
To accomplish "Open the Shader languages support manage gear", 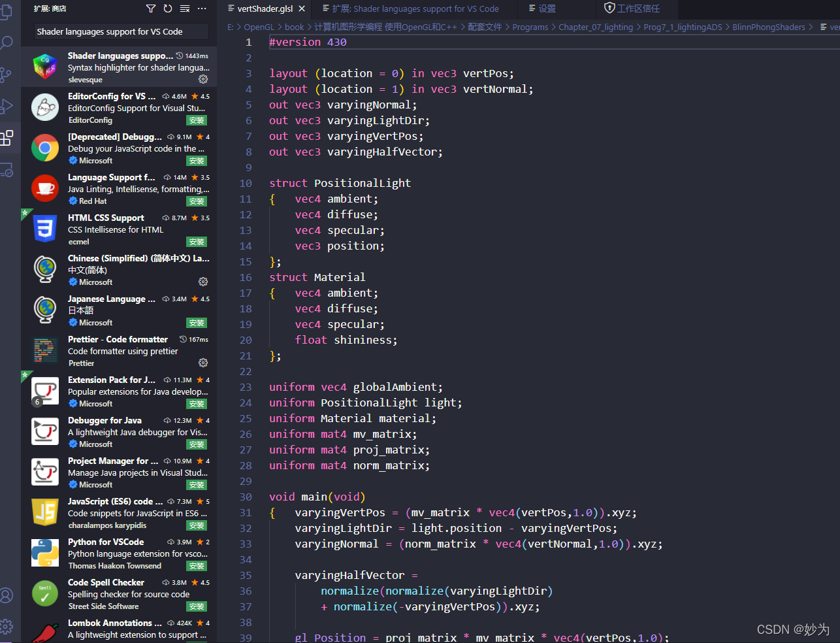I will pos(203,79).
